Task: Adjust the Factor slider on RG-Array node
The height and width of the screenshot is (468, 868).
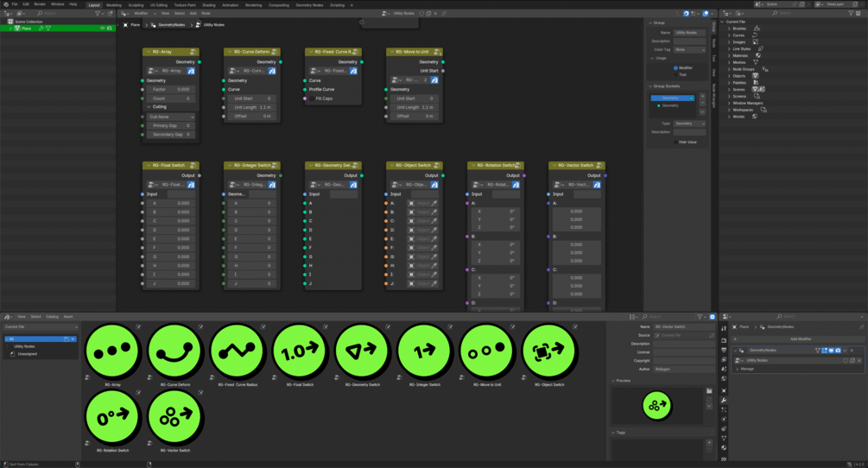Action: (171, 89)
